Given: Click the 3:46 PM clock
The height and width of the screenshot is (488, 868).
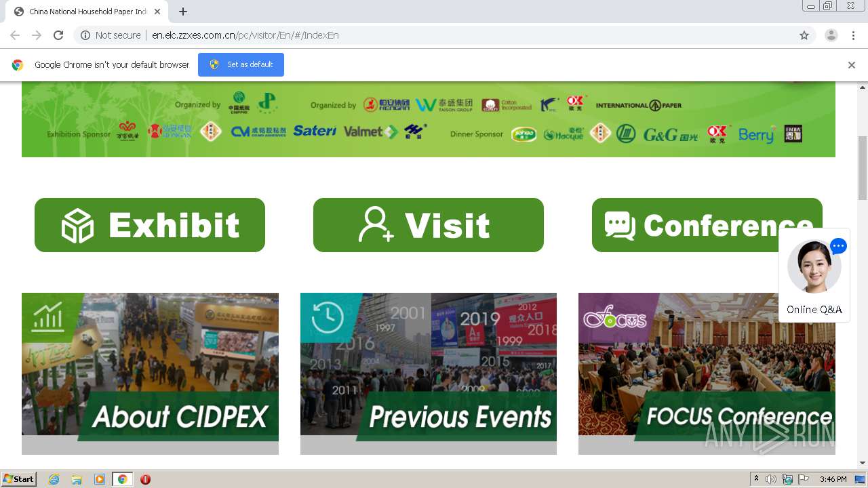Looking at the screenshot, I should pyautogui.click(x=833, y=479).
